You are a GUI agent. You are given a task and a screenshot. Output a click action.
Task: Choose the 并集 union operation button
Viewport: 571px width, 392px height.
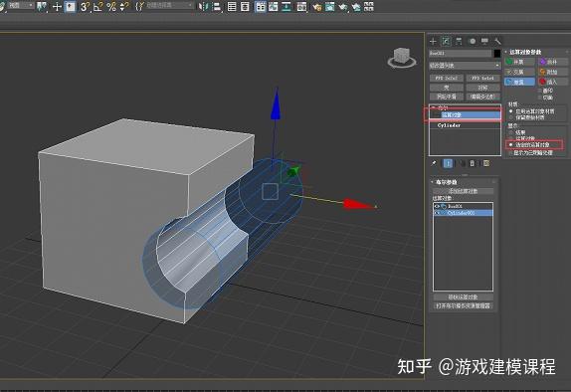click(519, 62)
